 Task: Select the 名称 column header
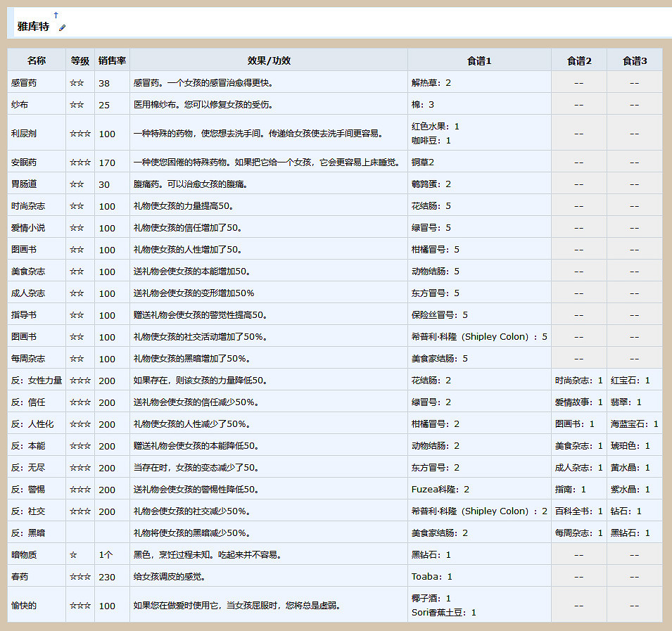click(x=36, y=60)
